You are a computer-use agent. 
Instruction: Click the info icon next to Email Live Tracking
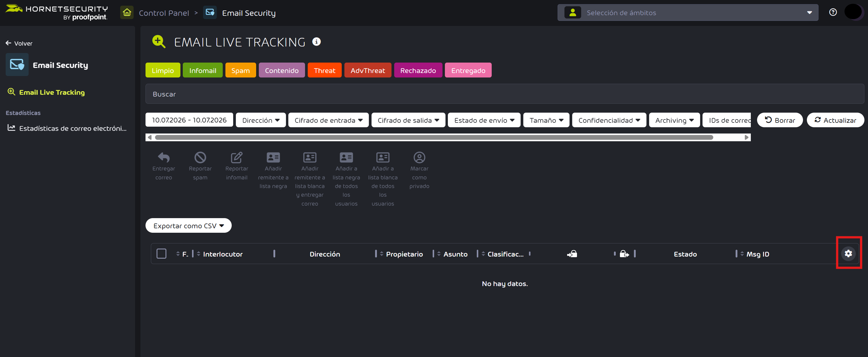point(316,42)
